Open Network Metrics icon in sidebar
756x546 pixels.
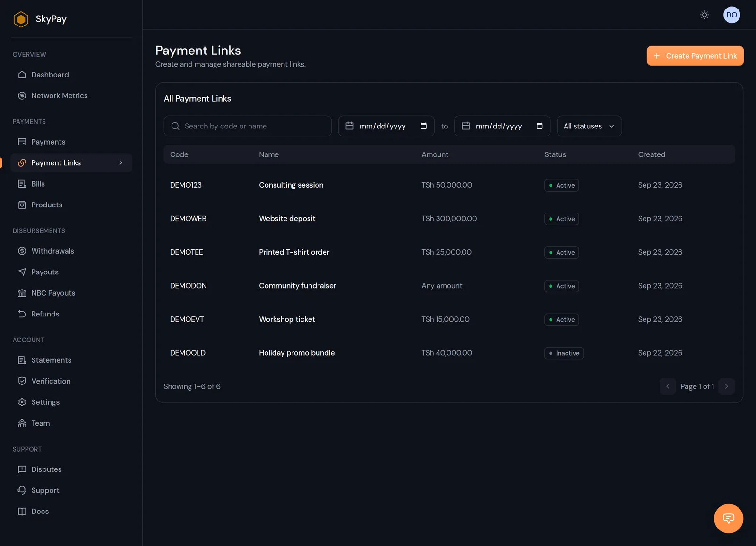pyautogui.click(x=22, y=95)
